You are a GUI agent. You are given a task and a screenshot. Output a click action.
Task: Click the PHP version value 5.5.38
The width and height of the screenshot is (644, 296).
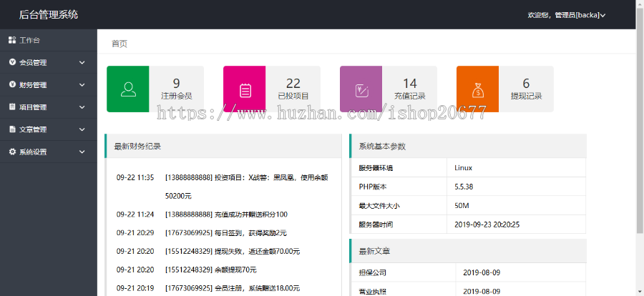pos(464,187)
